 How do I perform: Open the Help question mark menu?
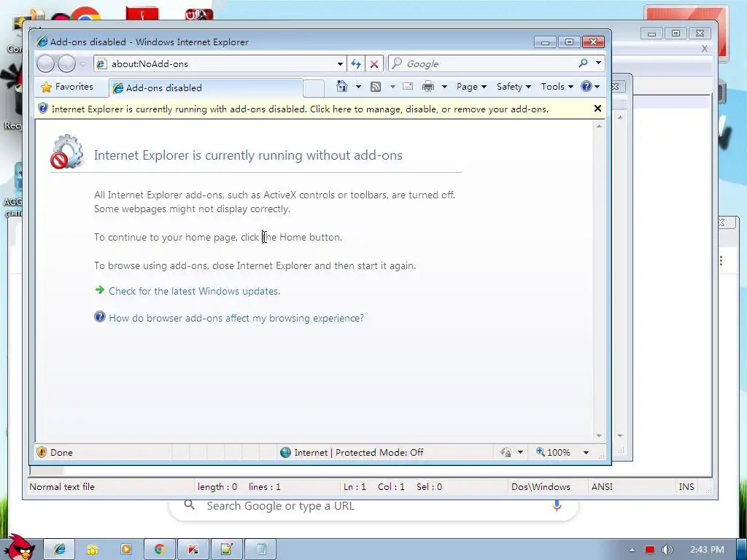click(590, 86)
